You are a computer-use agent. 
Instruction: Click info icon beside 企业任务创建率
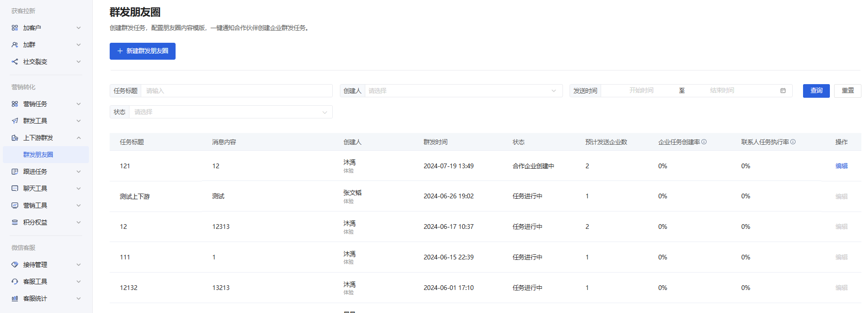[x=704, y=142]
